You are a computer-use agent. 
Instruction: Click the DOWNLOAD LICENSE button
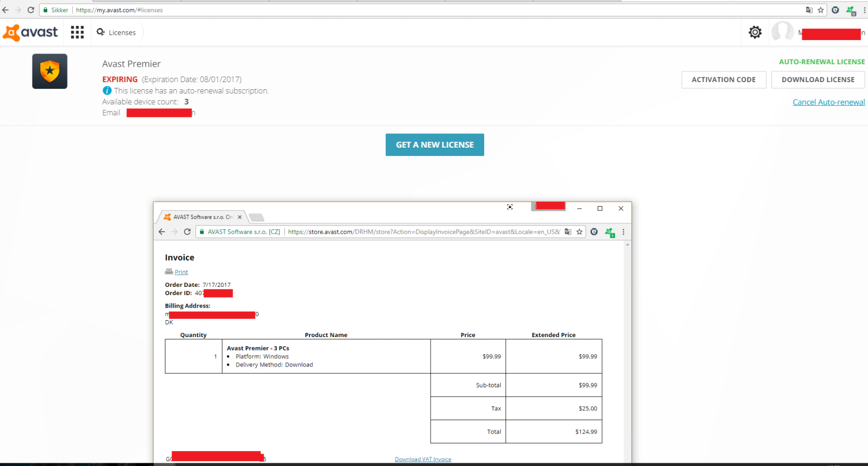818,80
